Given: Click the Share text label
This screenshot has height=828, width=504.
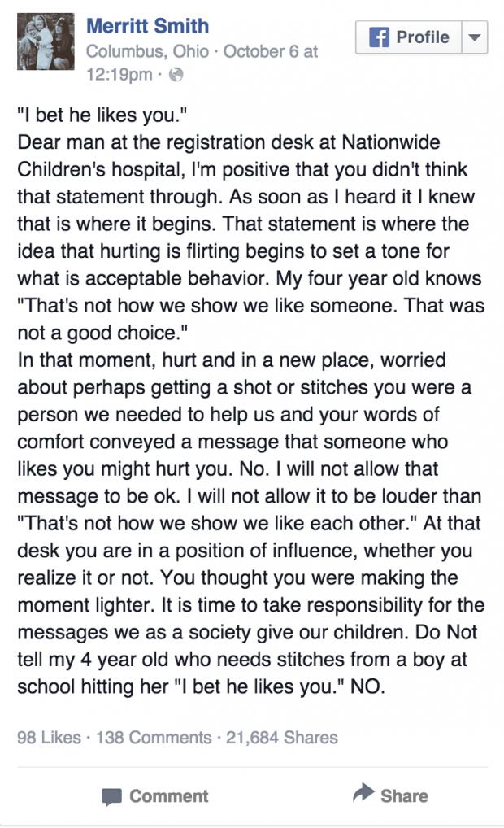Looking at the screenshot, I should point(404,795).
